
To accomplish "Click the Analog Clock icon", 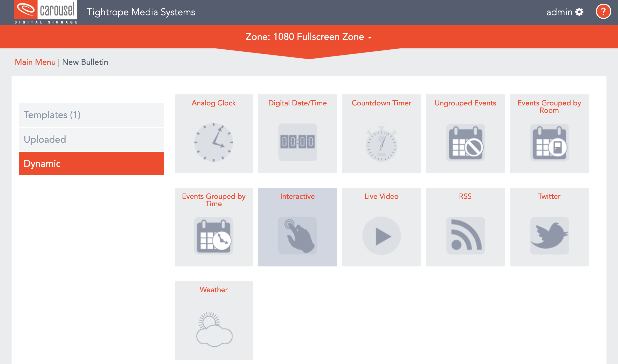I will point(214,142).
